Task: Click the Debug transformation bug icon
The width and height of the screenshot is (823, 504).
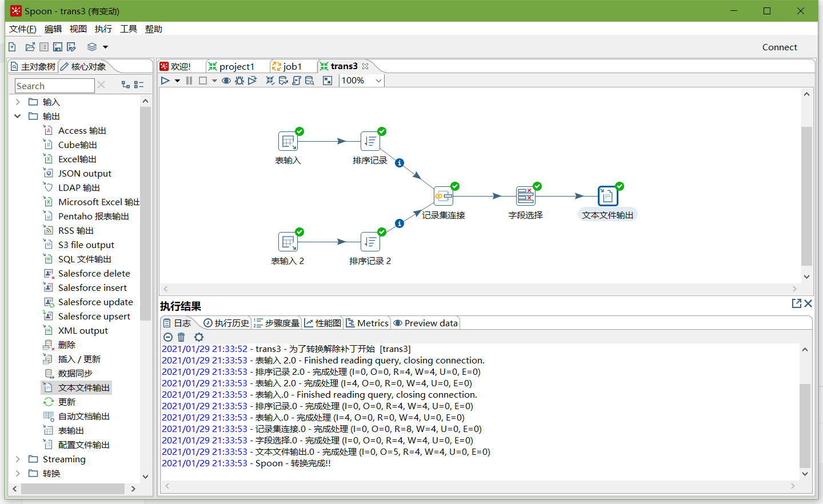Action: (x=239, y=81)
